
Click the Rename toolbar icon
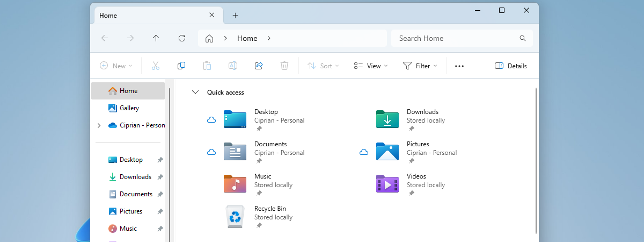pos(233,66)
